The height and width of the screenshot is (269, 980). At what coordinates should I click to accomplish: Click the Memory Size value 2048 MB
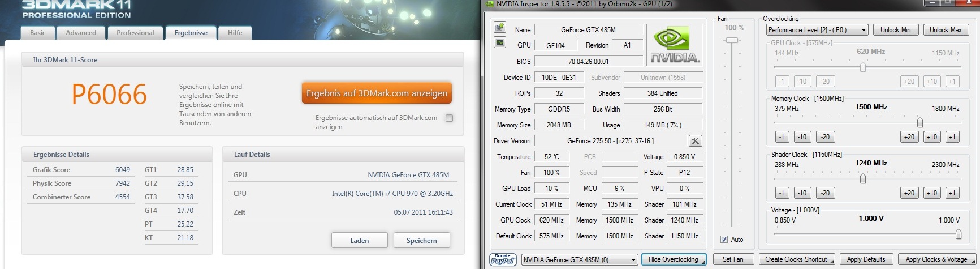[559, 125]
